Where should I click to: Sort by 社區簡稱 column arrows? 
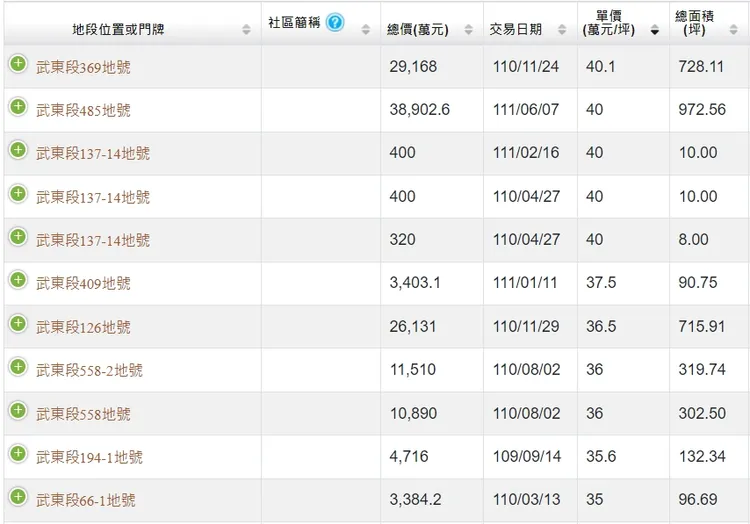click(366, 29)
